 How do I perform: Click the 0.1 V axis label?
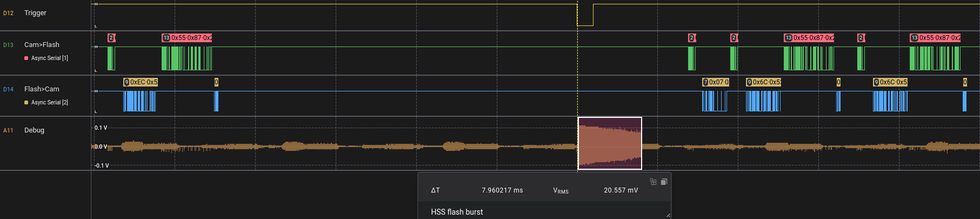point(101,128)
